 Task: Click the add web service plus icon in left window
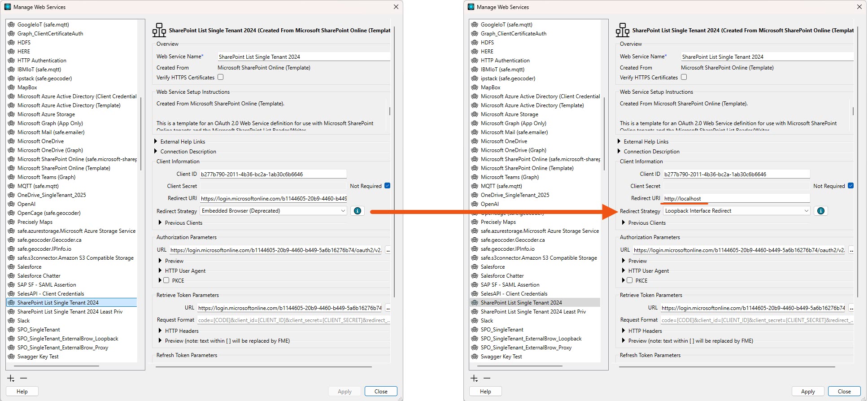[x=11, y=379]
